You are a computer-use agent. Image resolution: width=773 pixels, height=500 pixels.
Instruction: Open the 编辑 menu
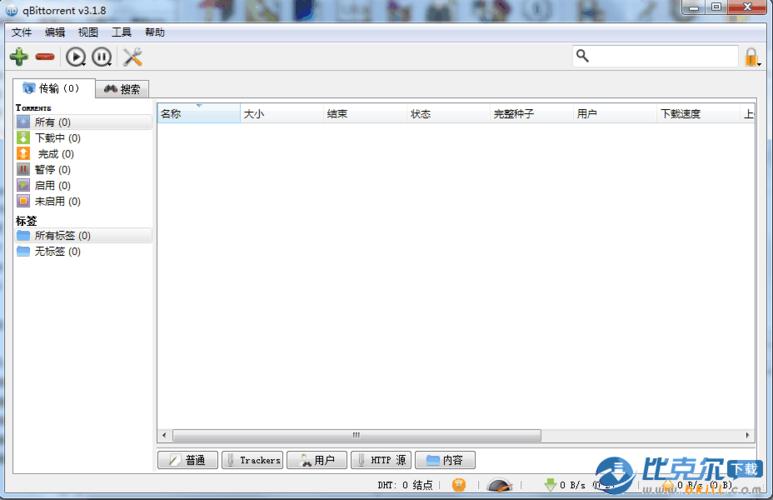[55, 33]
